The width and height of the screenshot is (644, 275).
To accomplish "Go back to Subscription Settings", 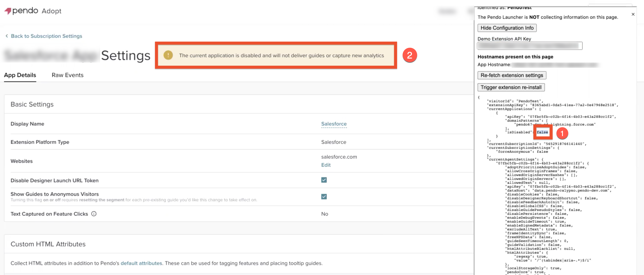I will tap(47, 36).
